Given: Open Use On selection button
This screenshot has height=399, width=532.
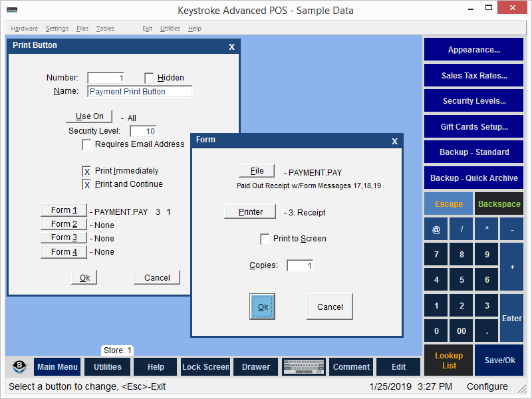Looking at the screenshot, I should coord(89,116).
